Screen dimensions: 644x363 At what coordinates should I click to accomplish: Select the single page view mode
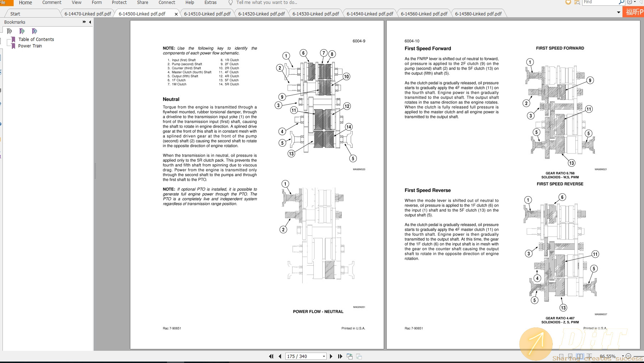click(x=561, y=356)
